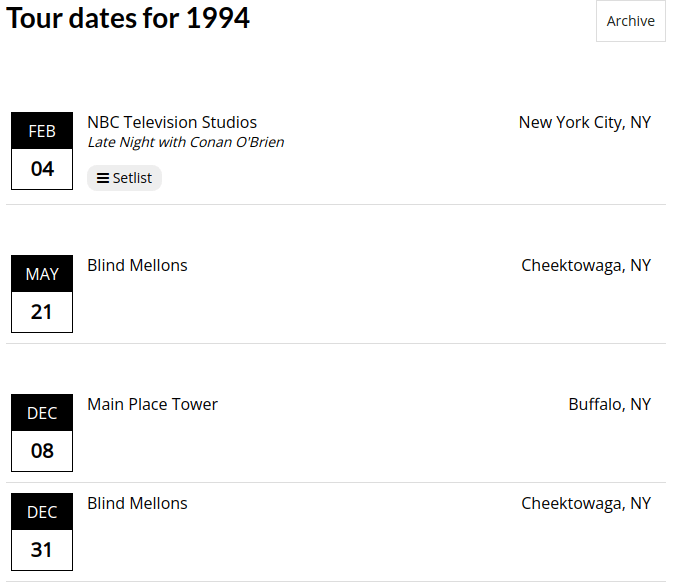The height and width of the screenshot is (582, 678).
Task: Click the Tour dates for 1994 heading
Action: coord(128,18)
